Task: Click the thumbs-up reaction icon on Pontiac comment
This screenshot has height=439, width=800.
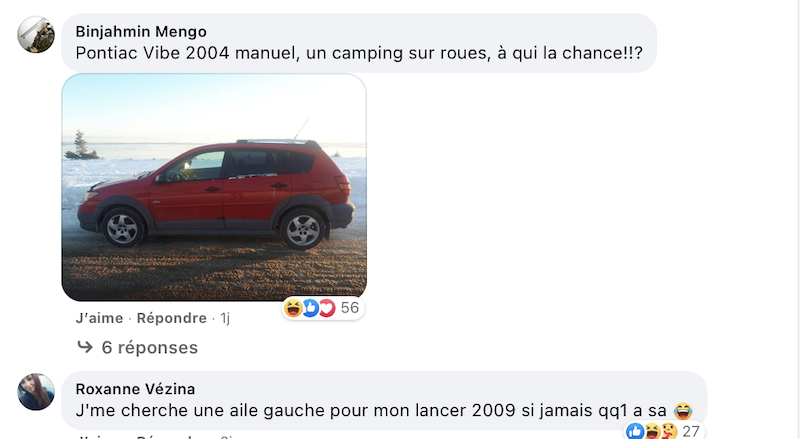Action: [310, 308]
